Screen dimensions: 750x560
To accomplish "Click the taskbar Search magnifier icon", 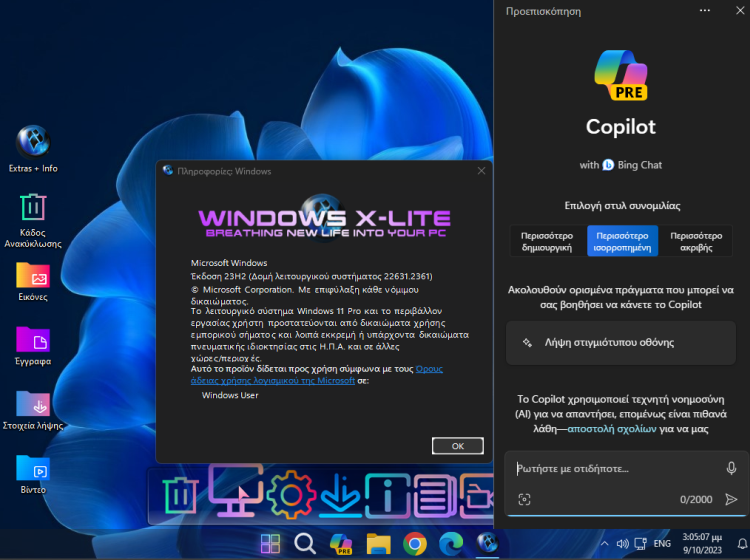I will [x=305, y=544].
